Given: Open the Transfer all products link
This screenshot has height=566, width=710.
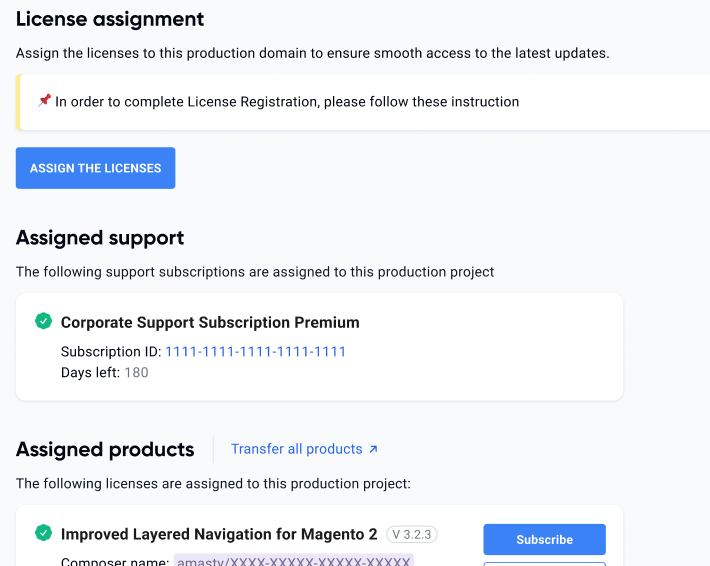Looking at the screenshot, I should (x=296, y=449).
